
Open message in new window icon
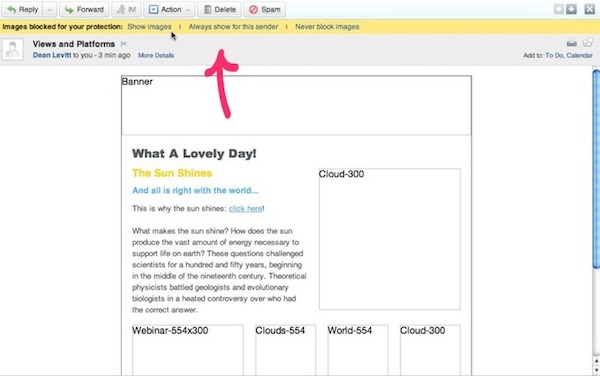point(588,43)
